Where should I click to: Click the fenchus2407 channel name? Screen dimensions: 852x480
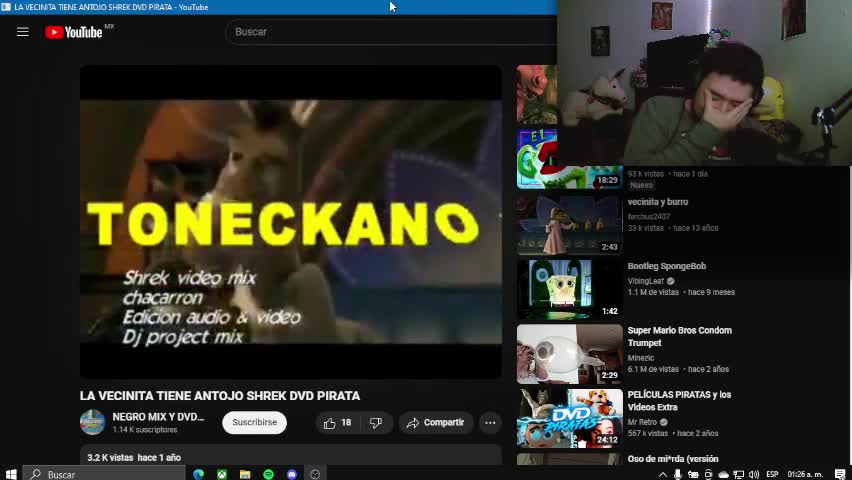pos(649,216)
